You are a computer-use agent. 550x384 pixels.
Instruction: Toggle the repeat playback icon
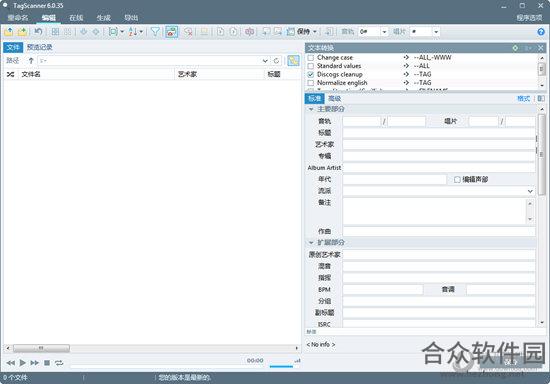click(59, 363)
